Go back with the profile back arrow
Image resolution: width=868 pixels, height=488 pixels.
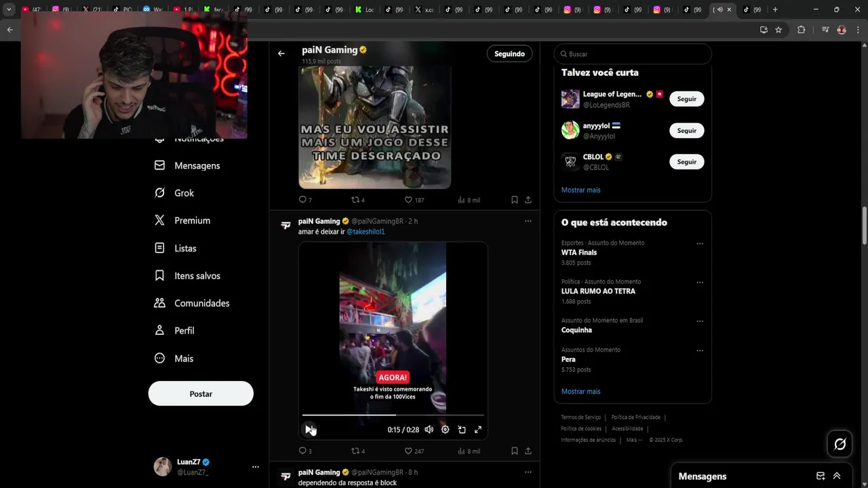(281, 54)
